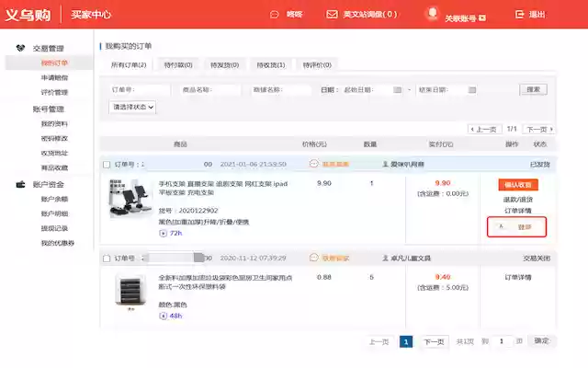This screenshot has width=588, height=368.
Task: Click the 72h play icon
Action: pyautogui.click(x=163, y=233)
